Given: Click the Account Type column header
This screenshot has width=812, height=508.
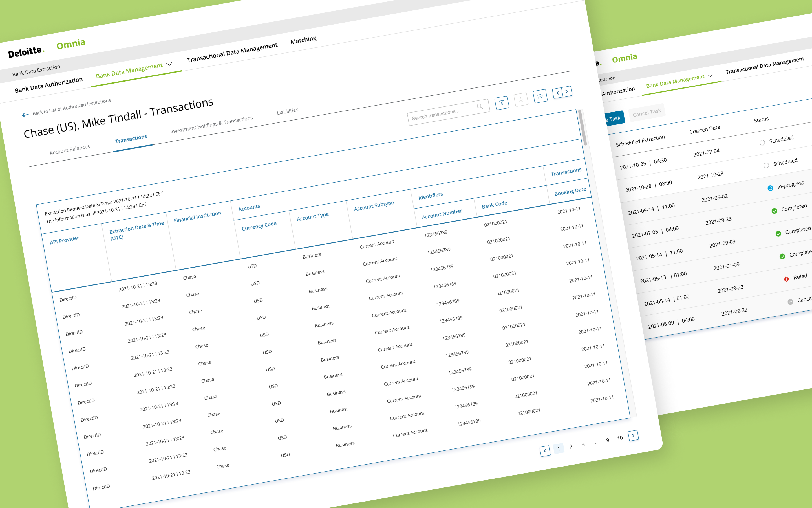Looking at the screenshot, I should tap(313, 216).
